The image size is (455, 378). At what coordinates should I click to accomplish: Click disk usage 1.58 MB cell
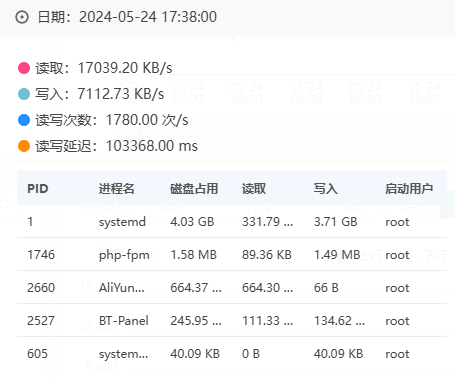click(x=194, y=255)
